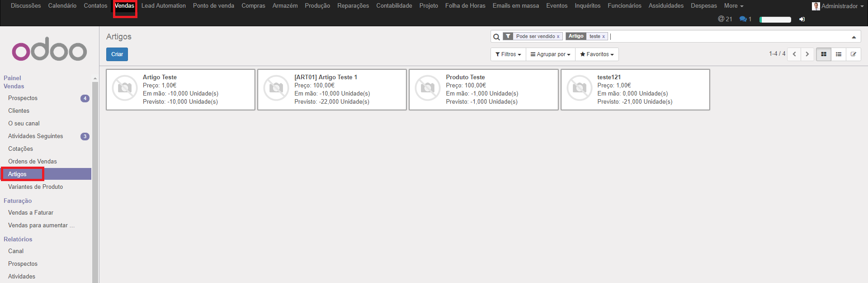The height and width of the screenshot is (283, 868).
Task: Collapse the advanced search options caret
Action: (854, 37)
